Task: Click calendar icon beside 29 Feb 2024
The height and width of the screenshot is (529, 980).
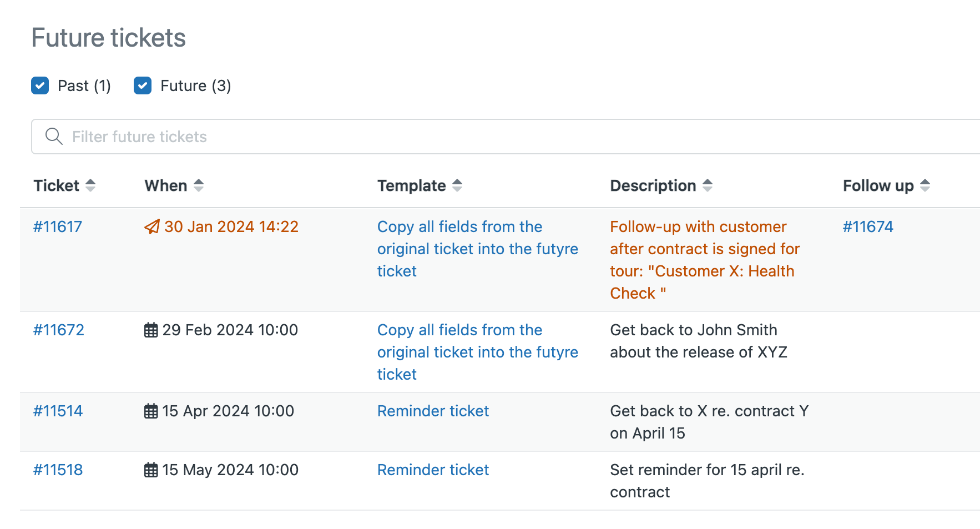Action: pos(151,330)
